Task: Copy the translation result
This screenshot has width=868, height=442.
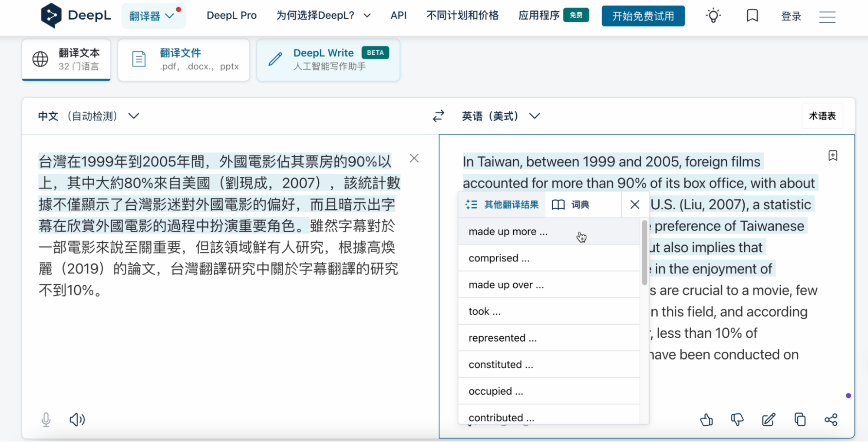Action: pos(800,419)
